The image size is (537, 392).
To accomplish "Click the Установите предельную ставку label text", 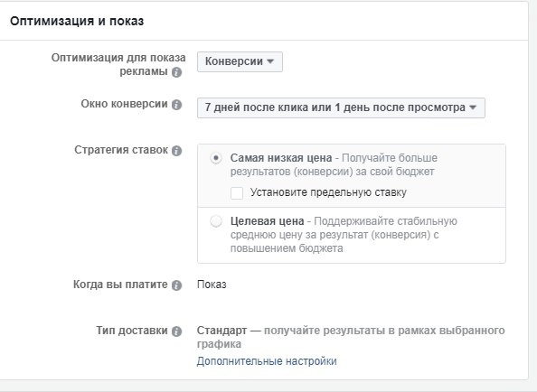I will tap(328, 192).
